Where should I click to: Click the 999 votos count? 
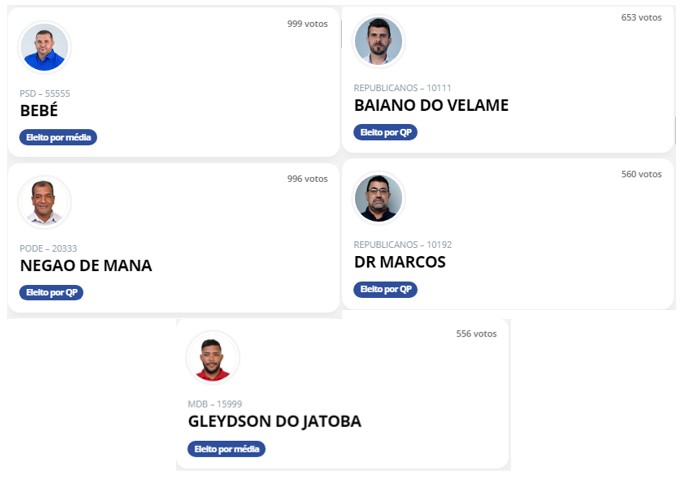click(307, 24)
